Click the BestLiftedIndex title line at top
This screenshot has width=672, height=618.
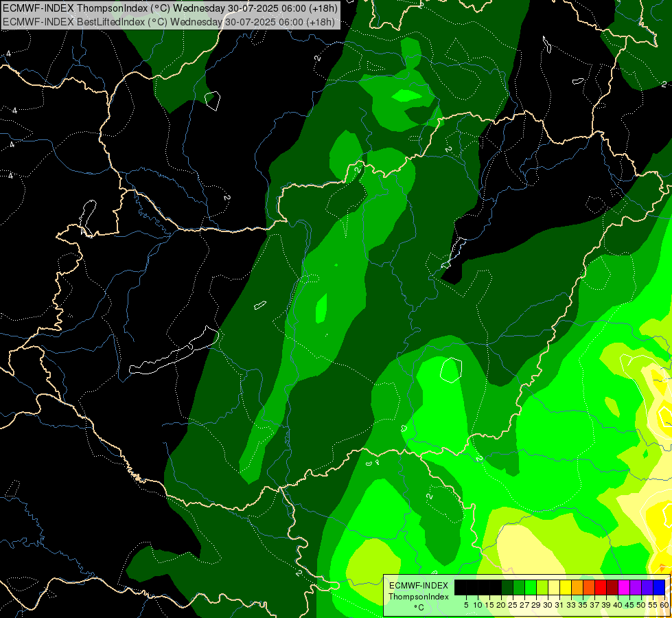pos(168,22)
